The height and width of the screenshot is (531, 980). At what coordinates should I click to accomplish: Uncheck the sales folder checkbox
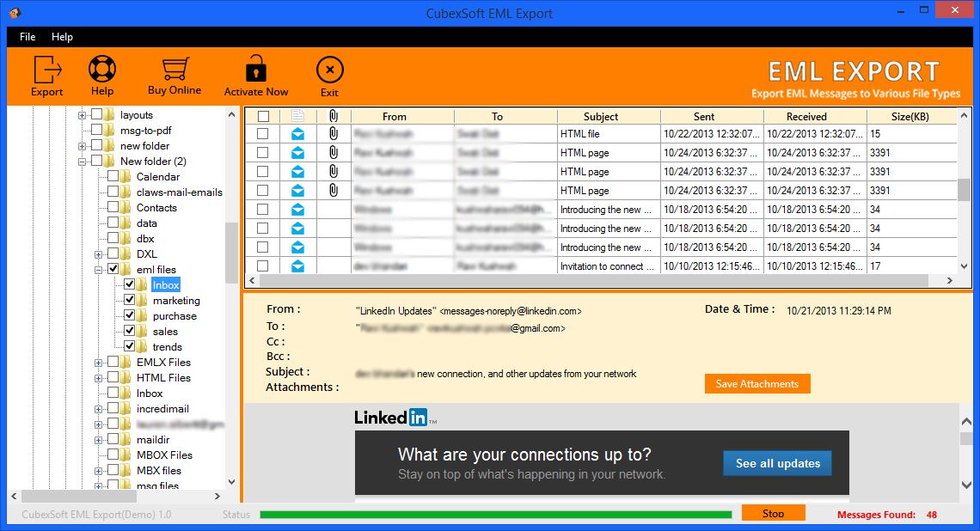(129, 331)
